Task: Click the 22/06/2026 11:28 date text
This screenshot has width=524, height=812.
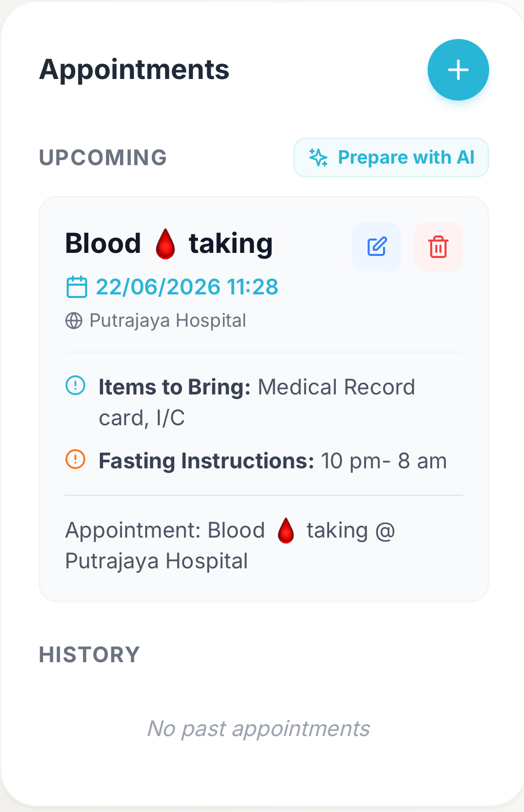Action: 187,287
